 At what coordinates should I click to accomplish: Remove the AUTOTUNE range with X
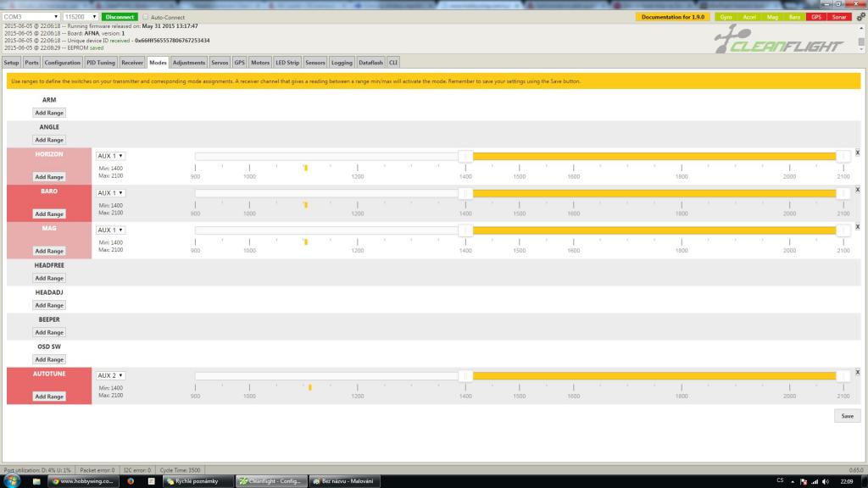pyautogui.click(x=857, y=372)
